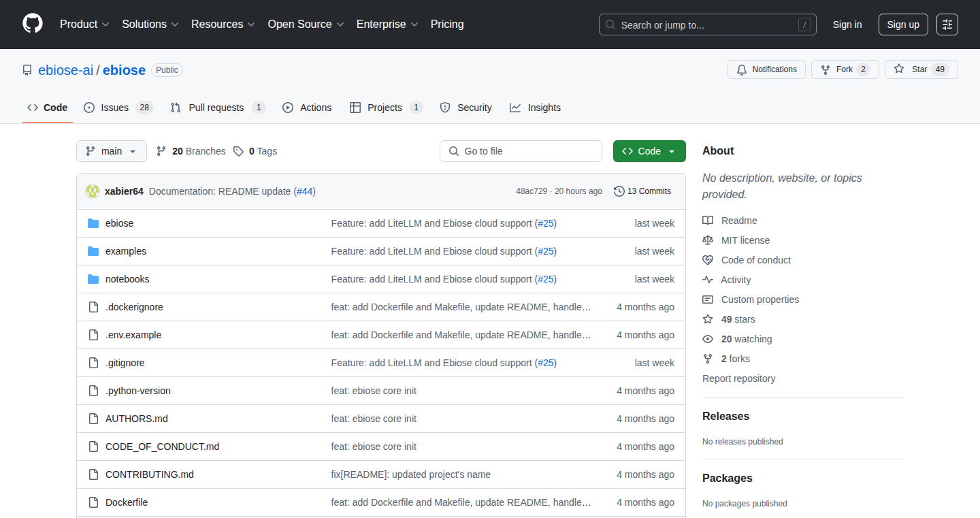Screen dimensions: 980x518
Task: Click the CONTRIBUTING.md file icon
Action: pos(93,474)
